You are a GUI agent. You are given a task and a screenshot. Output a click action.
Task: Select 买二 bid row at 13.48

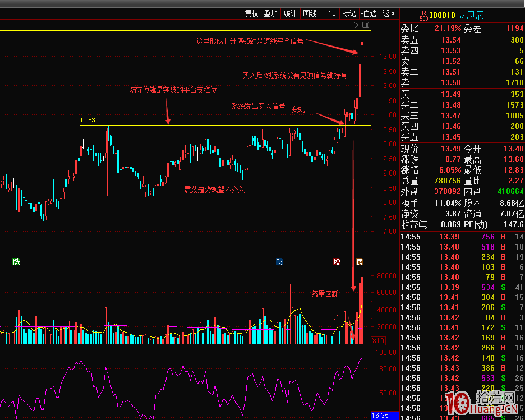(x=462, y=105)
